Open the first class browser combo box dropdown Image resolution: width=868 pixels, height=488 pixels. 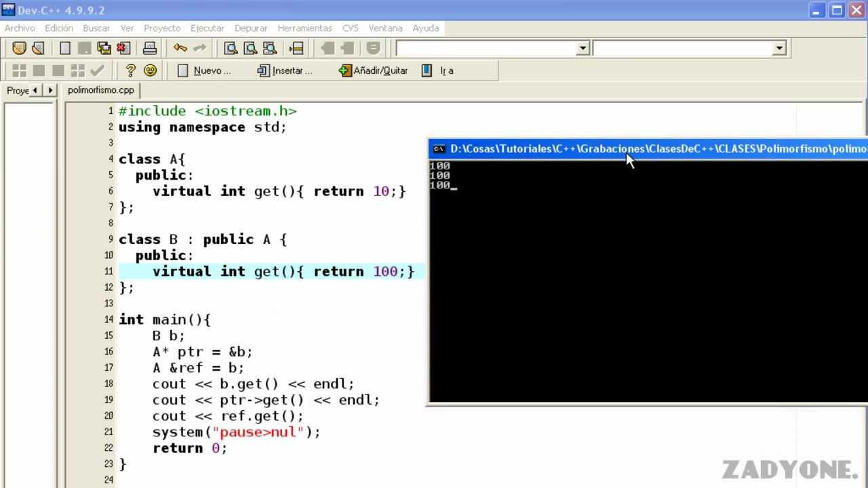583,48
